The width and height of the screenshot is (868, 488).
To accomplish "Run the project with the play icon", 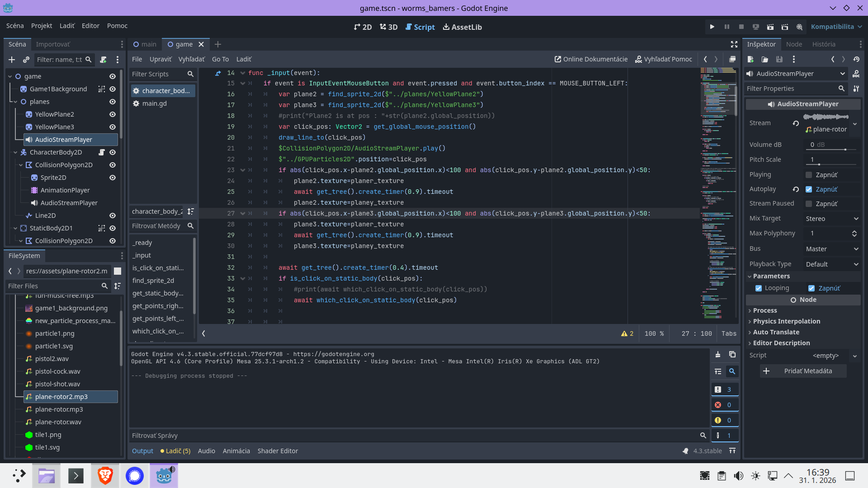I will (712, 27).
